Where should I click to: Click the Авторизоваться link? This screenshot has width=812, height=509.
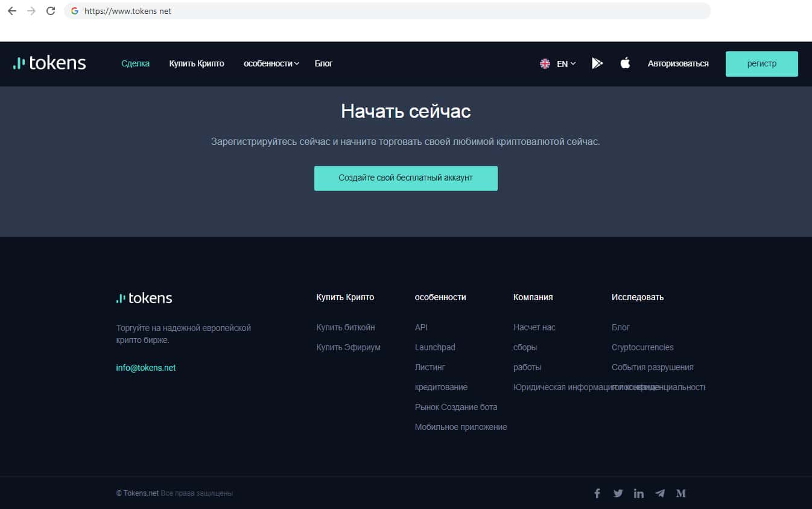678,63
